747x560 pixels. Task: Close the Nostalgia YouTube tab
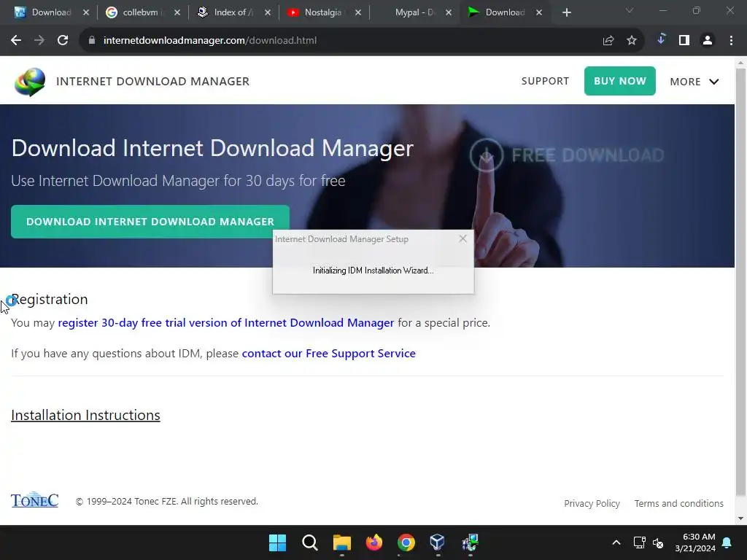pos(357,12)
